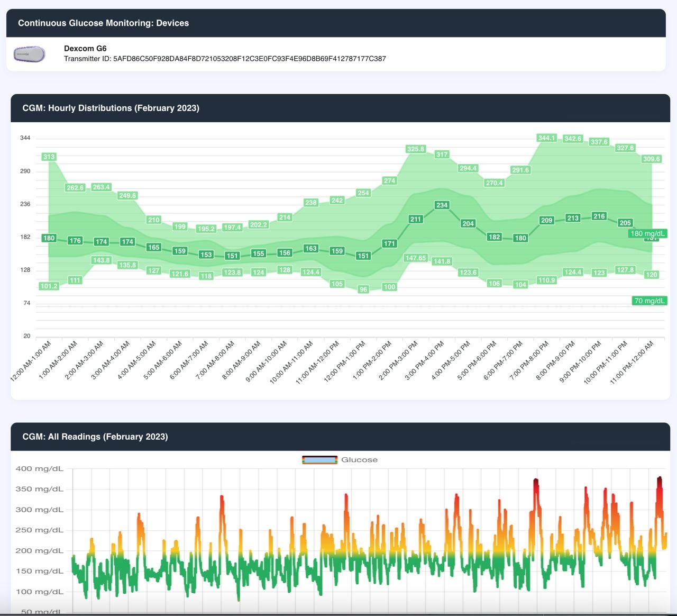
Task: Click the 101.2 lower data label
Action: pos(49,286)
